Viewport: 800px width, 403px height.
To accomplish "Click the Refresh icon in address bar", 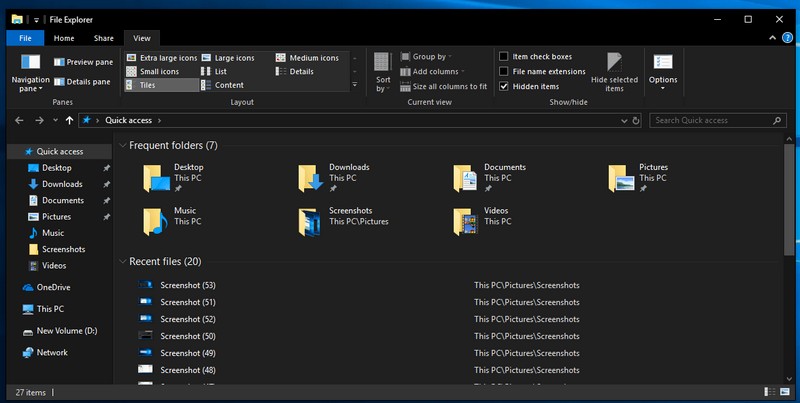I will point(636,120).
